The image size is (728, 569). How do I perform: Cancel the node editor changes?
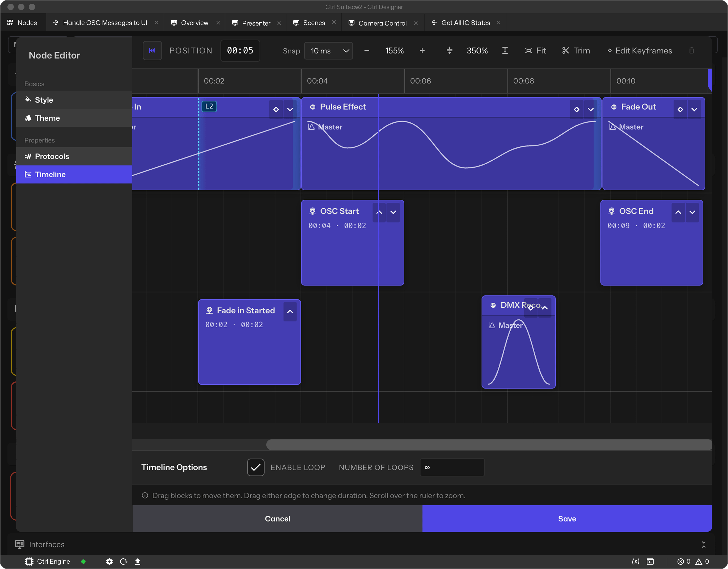(277, 518)
